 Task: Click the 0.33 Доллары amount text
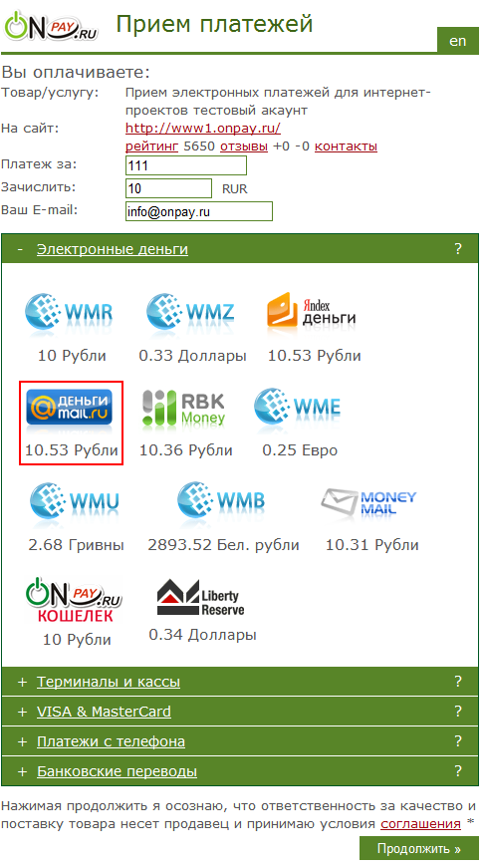192,356
